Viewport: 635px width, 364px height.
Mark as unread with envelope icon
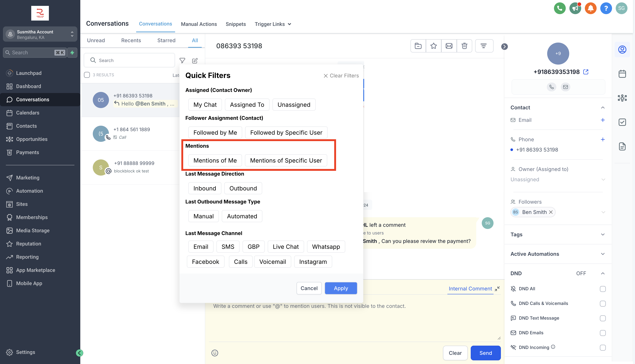pos(449,46)
